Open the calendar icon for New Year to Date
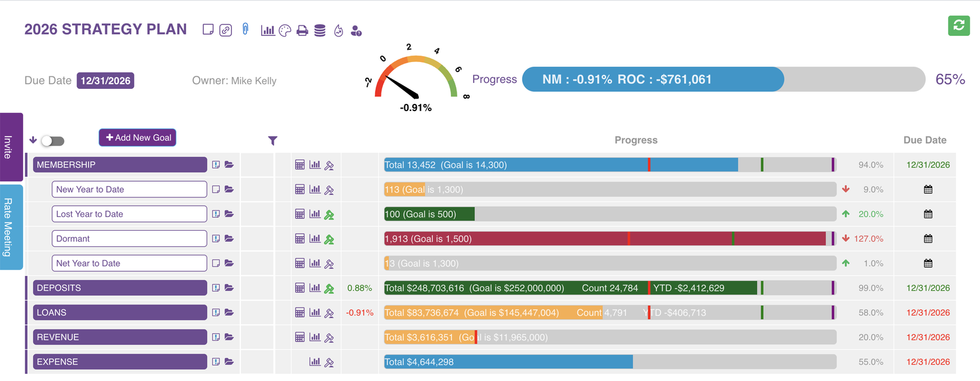This screenshot has width=980, height=381. (x=928, y=190)
